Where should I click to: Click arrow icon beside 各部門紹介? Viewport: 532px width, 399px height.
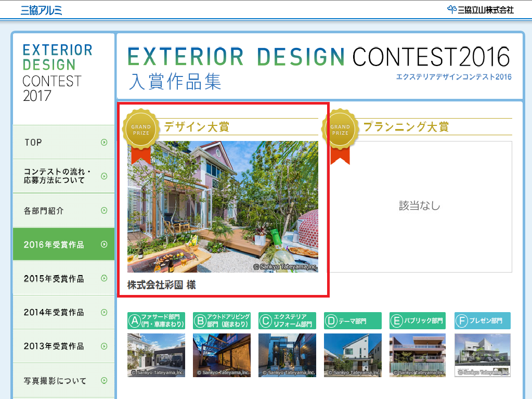pos(104,211)
